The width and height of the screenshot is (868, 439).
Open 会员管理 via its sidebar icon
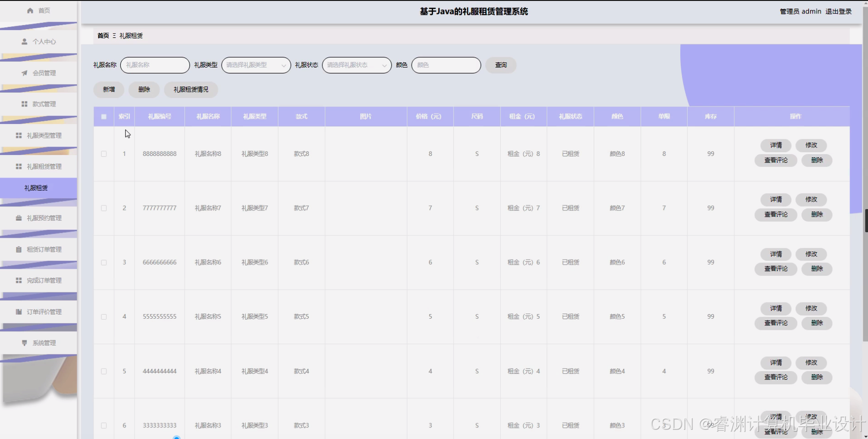point(25,73)
